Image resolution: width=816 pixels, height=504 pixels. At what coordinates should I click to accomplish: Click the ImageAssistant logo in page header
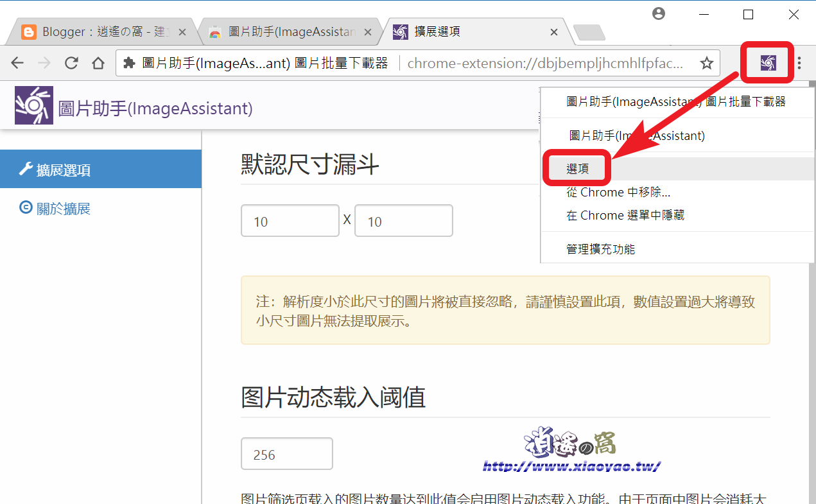pos(34,105)
